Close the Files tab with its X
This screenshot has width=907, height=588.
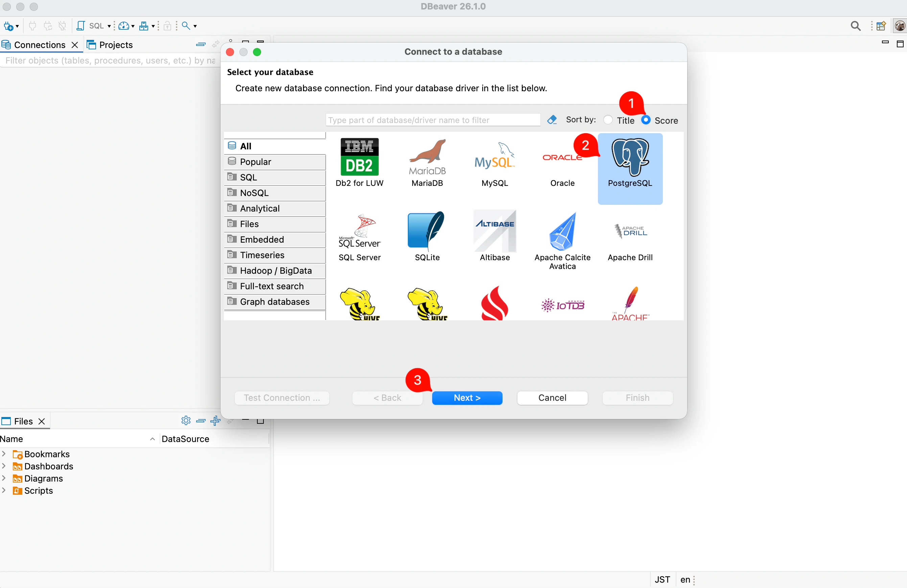[42, 421]
